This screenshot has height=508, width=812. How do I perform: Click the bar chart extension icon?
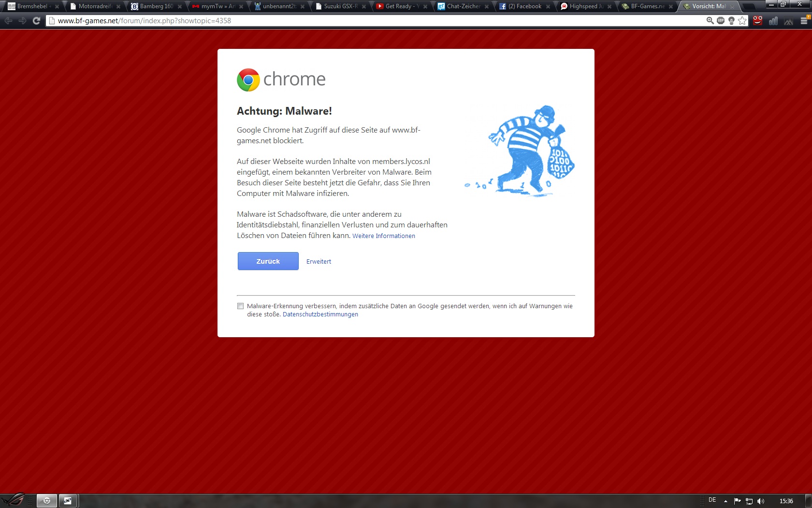tap(773, 21)
